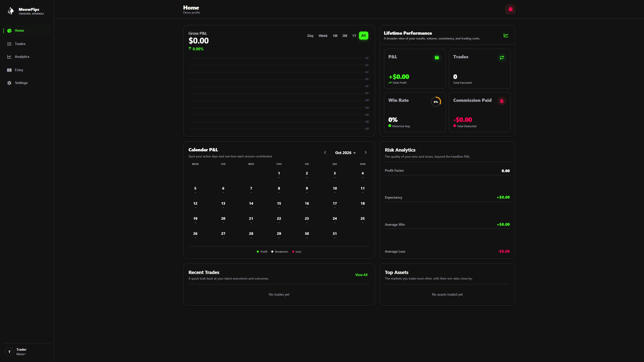
Task: Select October 31 on the calendar
Action: coord(335,235)
